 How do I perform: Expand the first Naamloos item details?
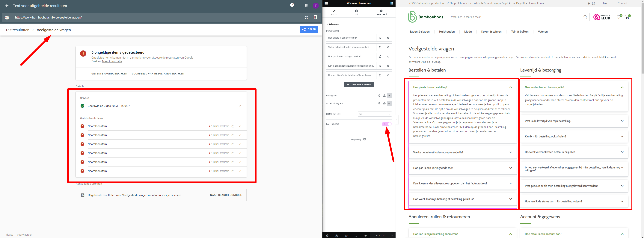pos(240,126)
